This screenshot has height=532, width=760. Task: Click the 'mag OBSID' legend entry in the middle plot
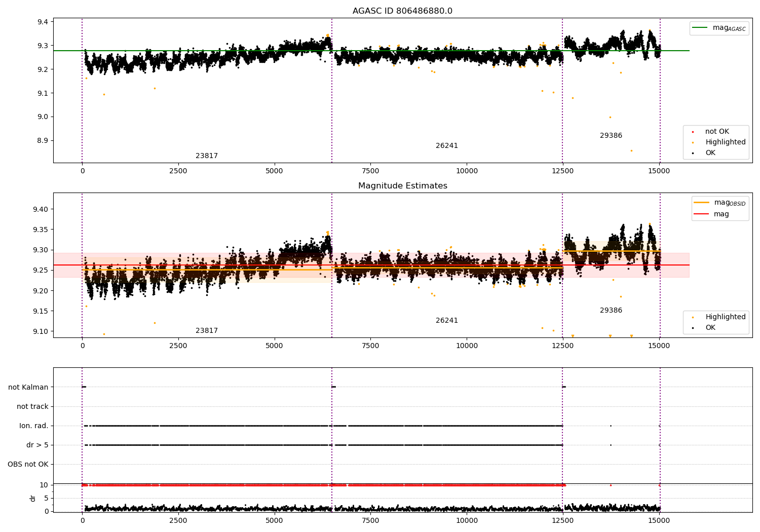tap(730, 203)
